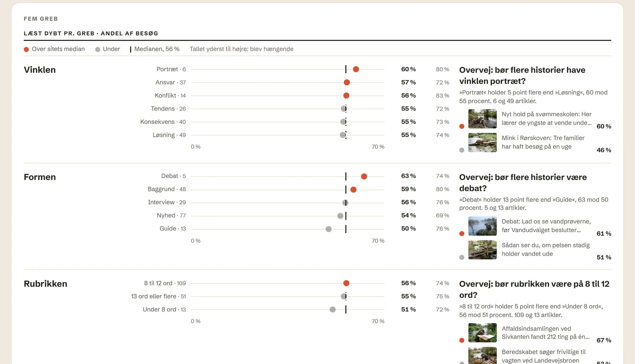Open the "Mink i Rørskoven" article thumbnail
The width and height of the screenshot is (635, 364).
(482, 142)
